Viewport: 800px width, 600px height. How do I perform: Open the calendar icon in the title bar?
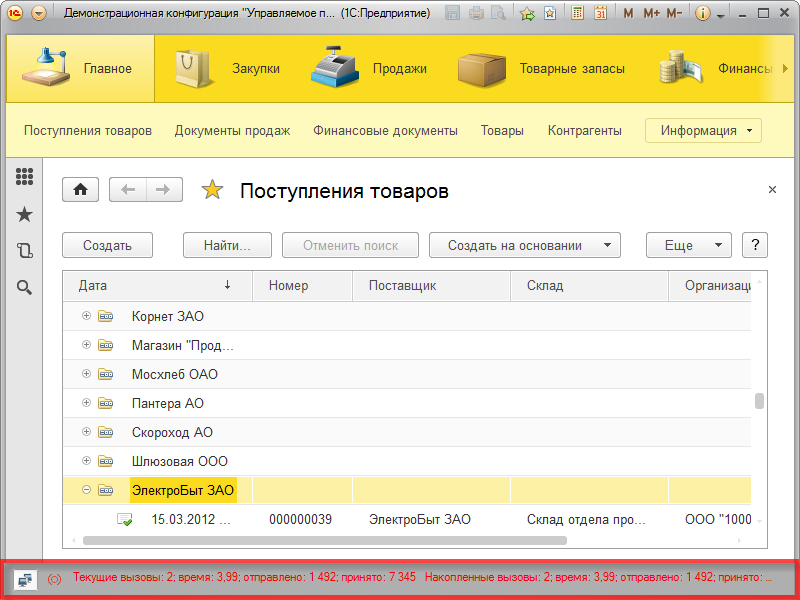coord(601,13)
